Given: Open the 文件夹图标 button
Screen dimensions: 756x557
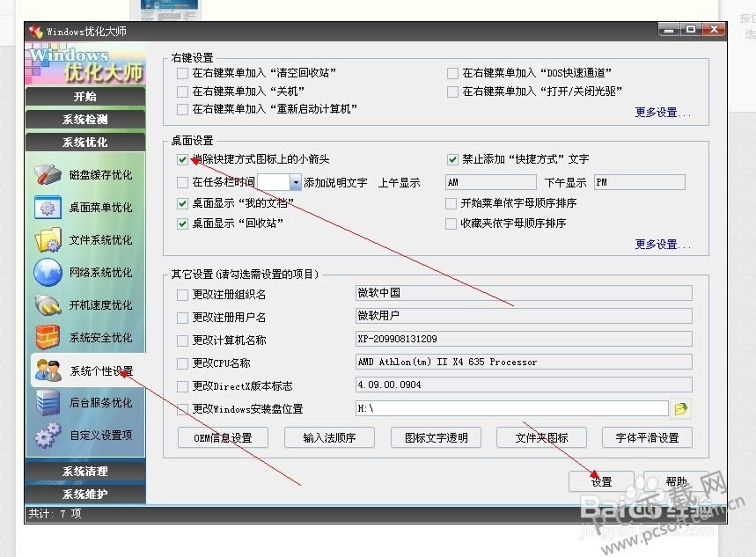Looking at the screenshot, I should coord(541,438).
